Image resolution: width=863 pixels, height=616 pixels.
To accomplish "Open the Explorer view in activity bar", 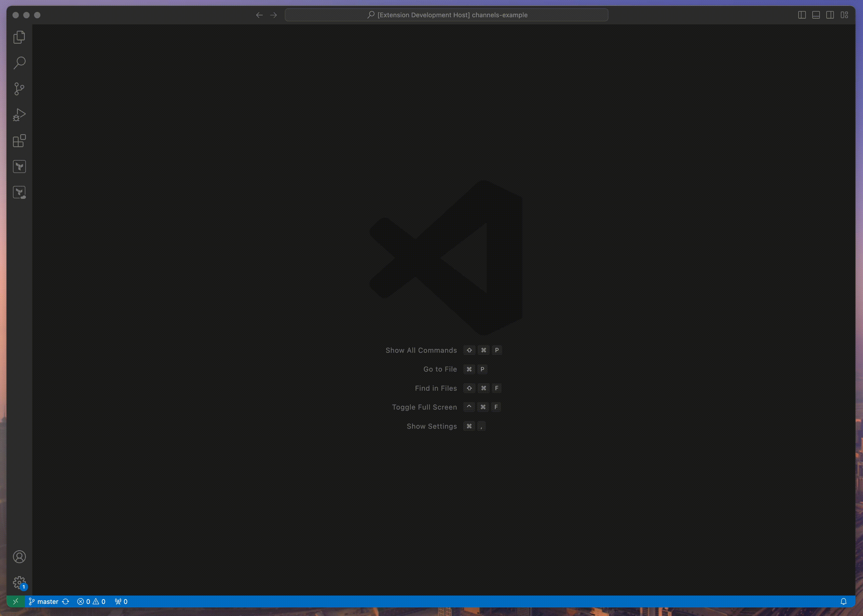I will 19,37.
